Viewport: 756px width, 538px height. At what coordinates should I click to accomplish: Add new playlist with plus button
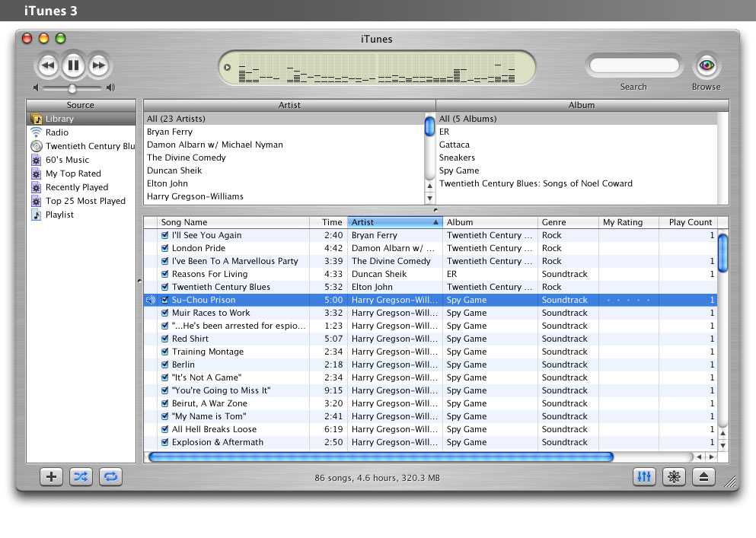coord(51,477)
